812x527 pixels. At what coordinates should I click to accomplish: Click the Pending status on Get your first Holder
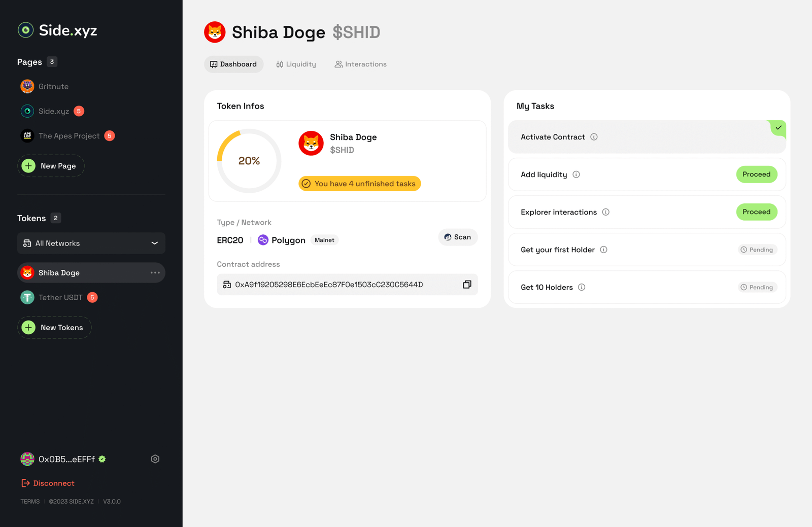click(x=757, y=250)
